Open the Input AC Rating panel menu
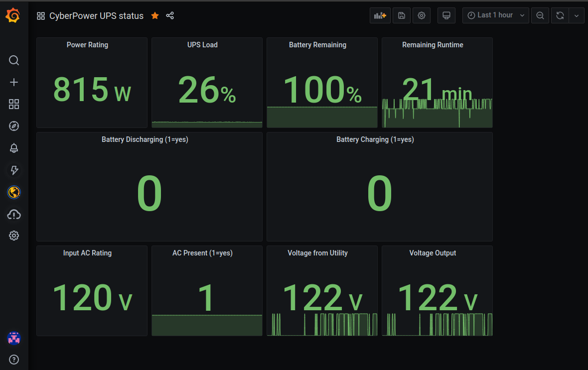Viewport: 588px width, 370px height. tap(87, 253)
